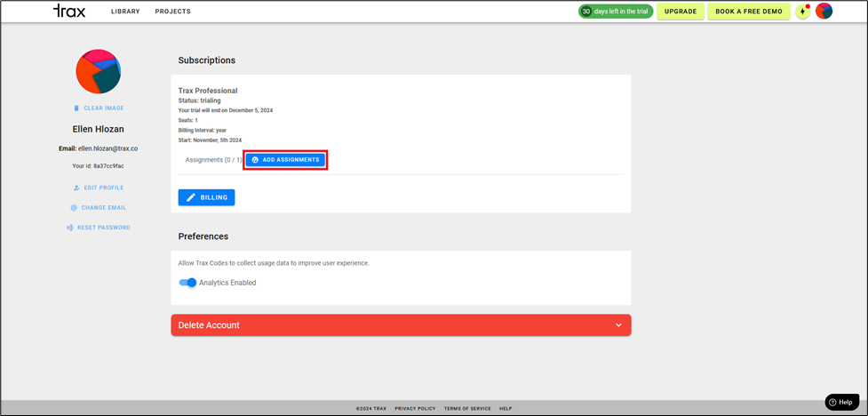Open the Library menu
Screen dimensions: 868x416
pyautogui.click(x=125, y=12)
